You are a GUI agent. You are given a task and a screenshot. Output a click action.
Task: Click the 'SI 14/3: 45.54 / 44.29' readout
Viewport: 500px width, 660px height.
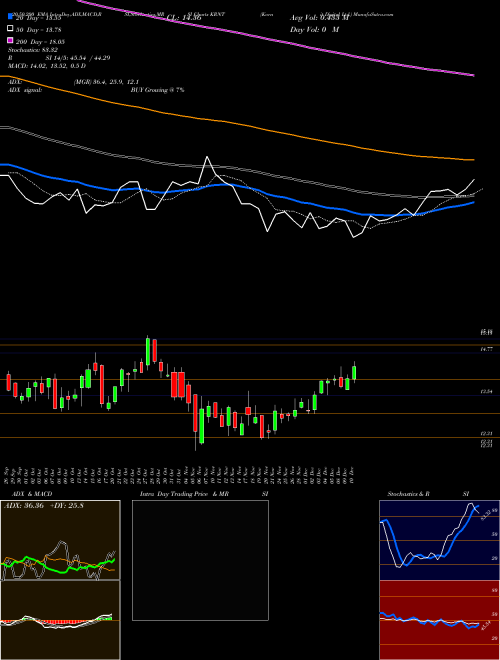78,58
